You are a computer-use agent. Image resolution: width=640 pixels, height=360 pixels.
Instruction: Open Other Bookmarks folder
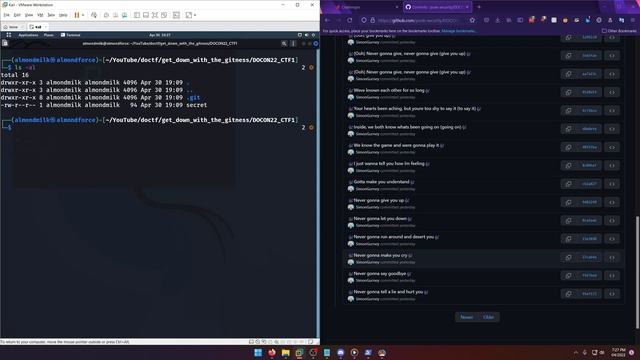click(x=619, y=31)
